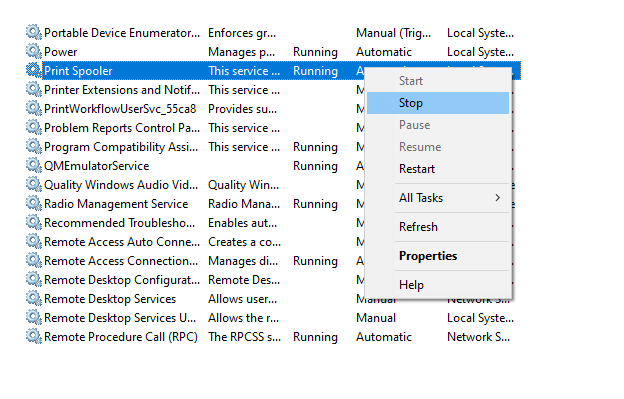Choose Stop in the context menu
The height and width of the screenshot is (399, 624).
(x=438, y=103)
